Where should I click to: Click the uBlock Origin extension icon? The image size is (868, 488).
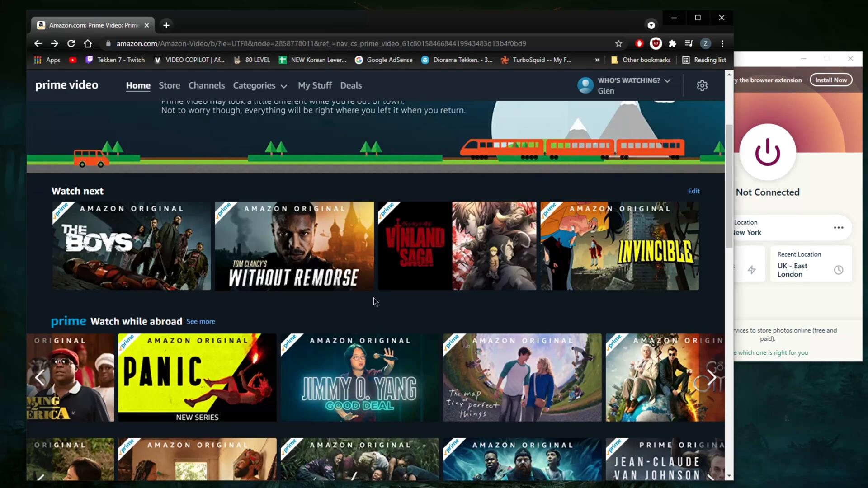(656, 44)
